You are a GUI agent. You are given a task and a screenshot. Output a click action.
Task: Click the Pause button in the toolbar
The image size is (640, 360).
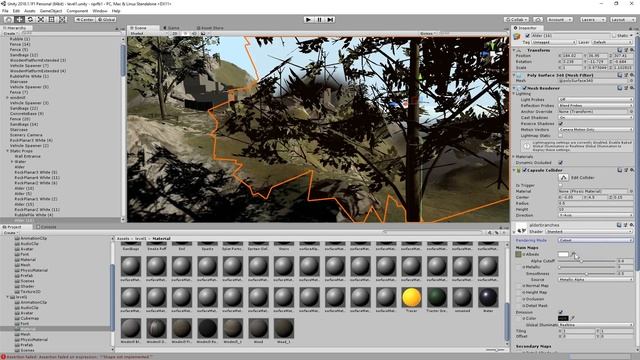tap(320, 19)
